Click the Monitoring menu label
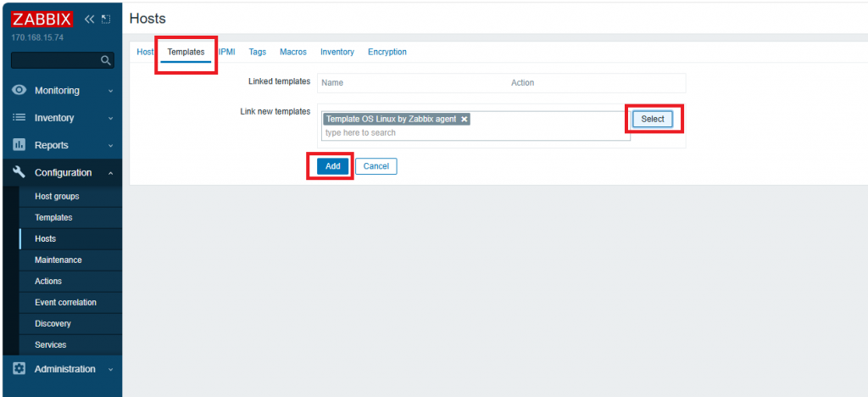The image size is (868, 397). (x=57, y=90)
